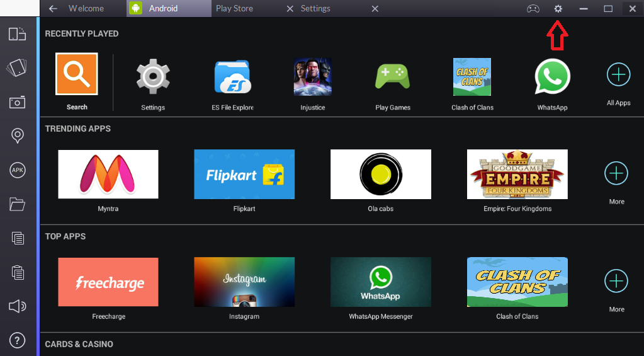Click the shake device icon in sidebar

point(17,67)
